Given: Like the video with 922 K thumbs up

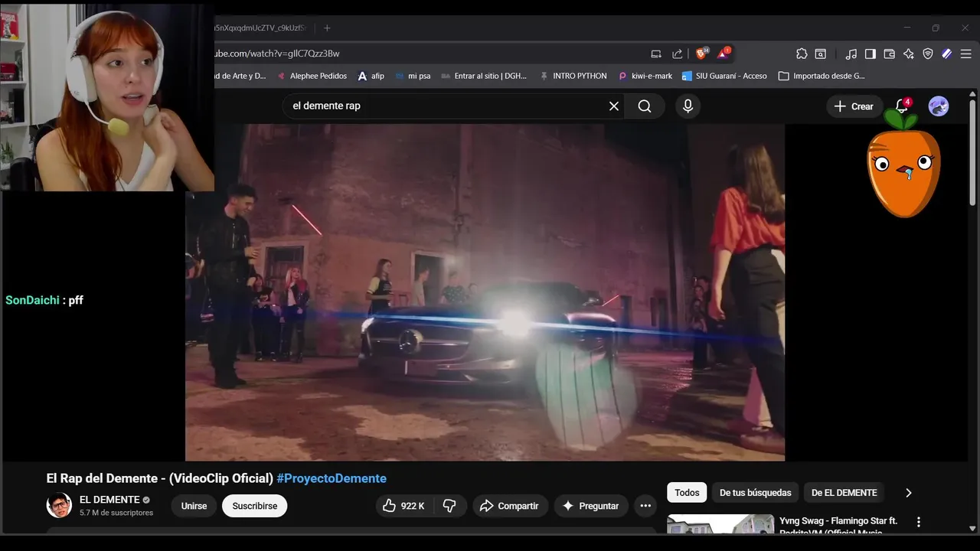Looking at the screenshot, I should (x=403, y=506).
